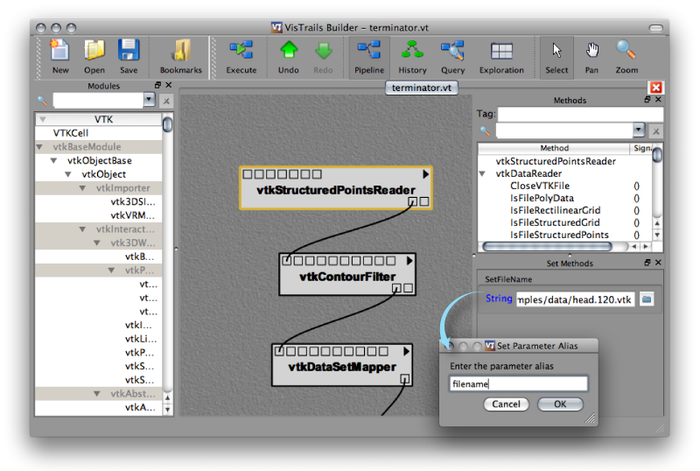The width and height of the screenshot is (700, 471).
Task: Enable the Zoom magnifier tool
Action: point(626,52)
